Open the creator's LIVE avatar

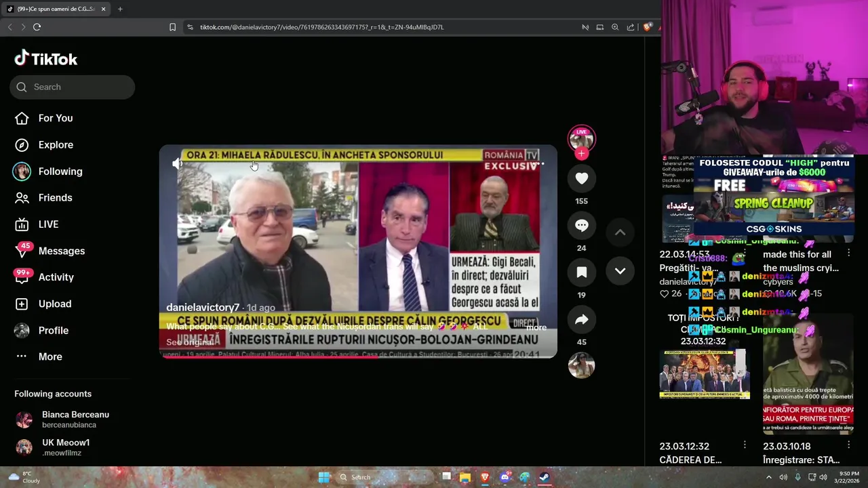tap(581, 138)
